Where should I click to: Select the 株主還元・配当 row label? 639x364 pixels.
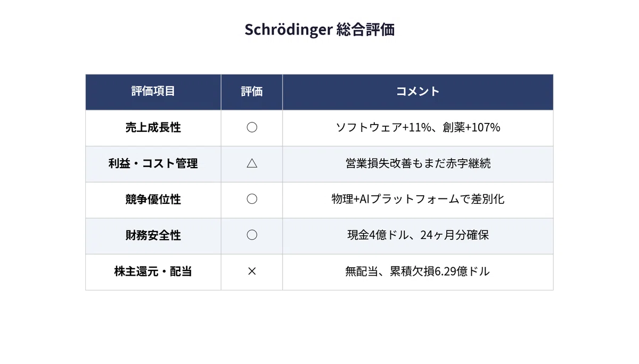tap(153, 271)
